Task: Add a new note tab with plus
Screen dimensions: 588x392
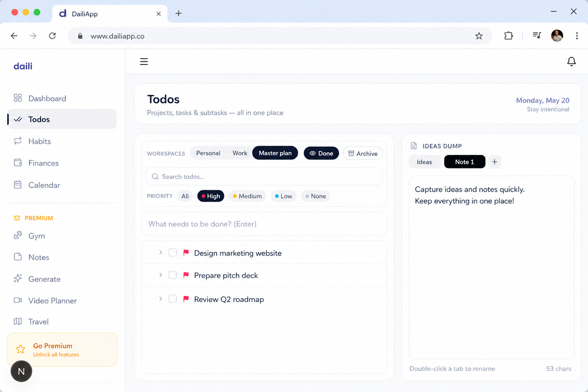Action: click(495, 162)
